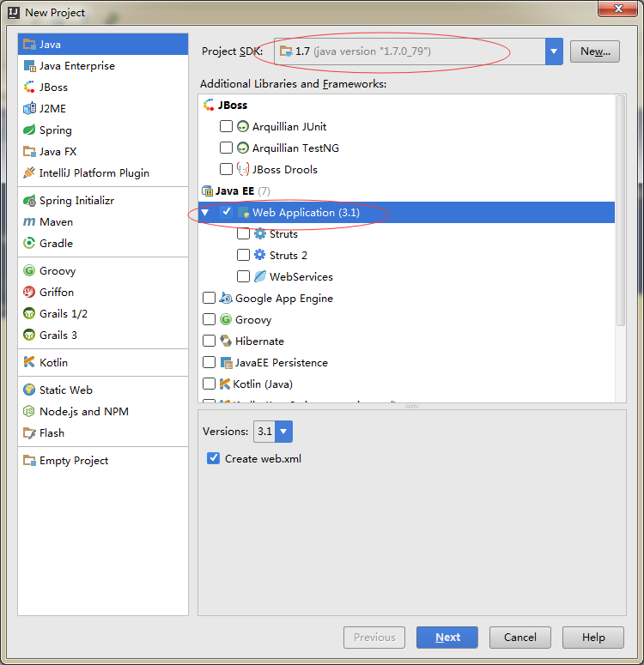Click the Hibernate framework icon
Screen dimensions: 644x665
[x=226, y=341]
